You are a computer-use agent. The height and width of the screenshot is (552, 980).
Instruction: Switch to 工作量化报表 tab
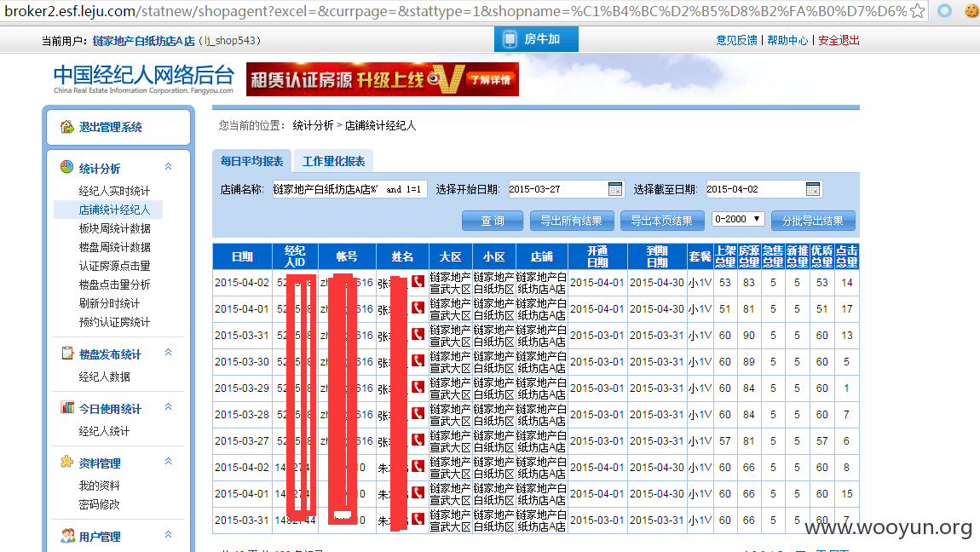point(334,161)
